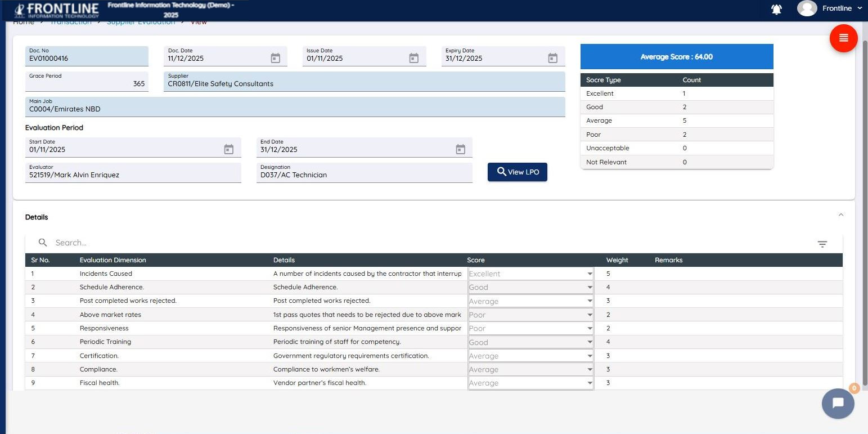Open the Excellent score dropdown for Incidents Caused

(x=589, y=274)
